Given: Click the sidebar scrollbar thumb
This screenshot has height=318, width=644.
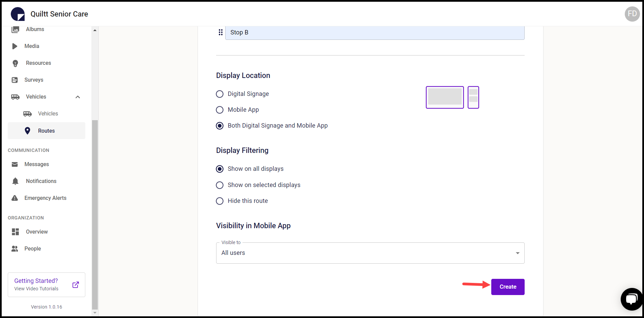Looking at the screenshot, I should coord(95,214).
